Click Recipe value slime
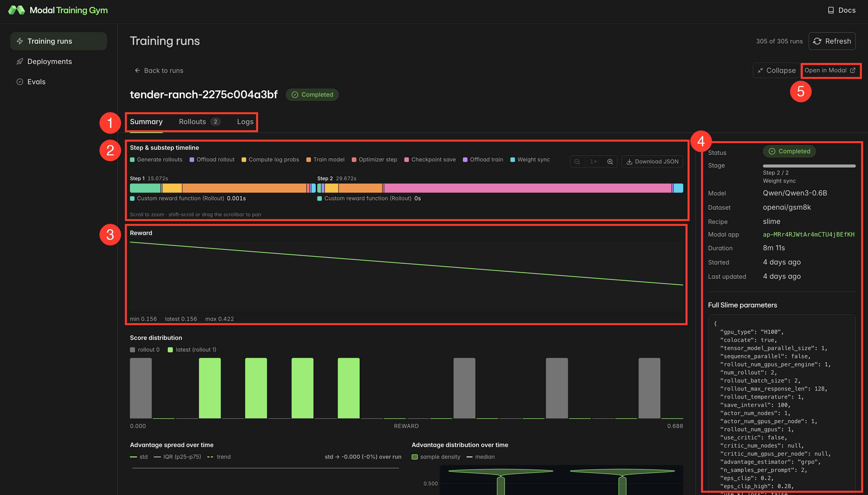 772,222
